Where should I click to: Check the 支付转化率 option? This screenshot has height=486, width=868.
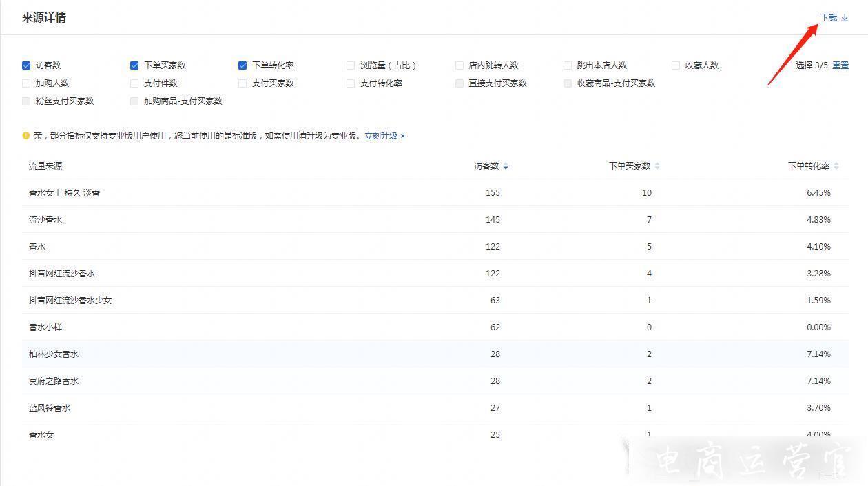click(351, 83)
